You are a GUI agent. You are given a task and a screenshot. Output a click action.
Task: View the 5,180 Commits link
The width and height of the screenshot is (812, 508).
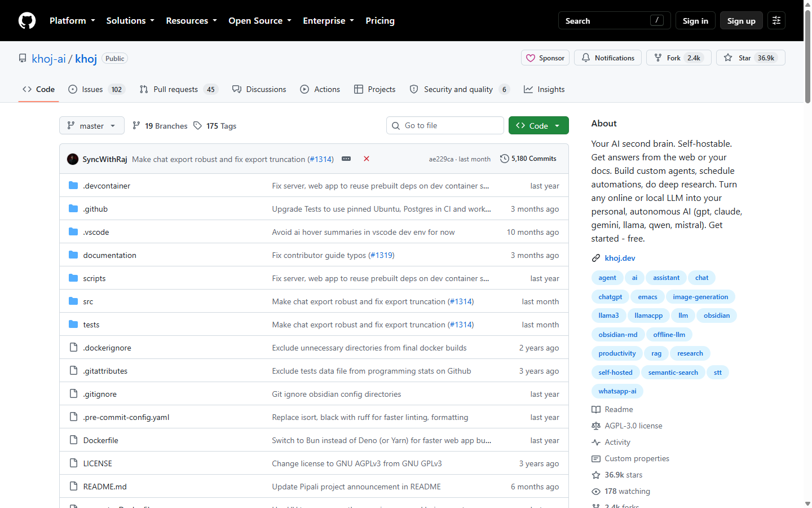pyautogui.click(x=528, y=159)
